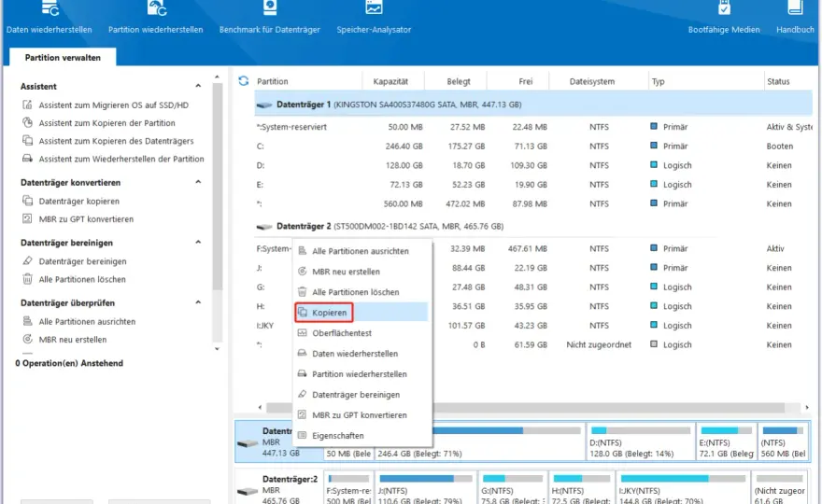Viewport: 822px width, 504px height.
Task: Select E:(NTFS) 72.1 GB block in disk map
Action: 727,441
